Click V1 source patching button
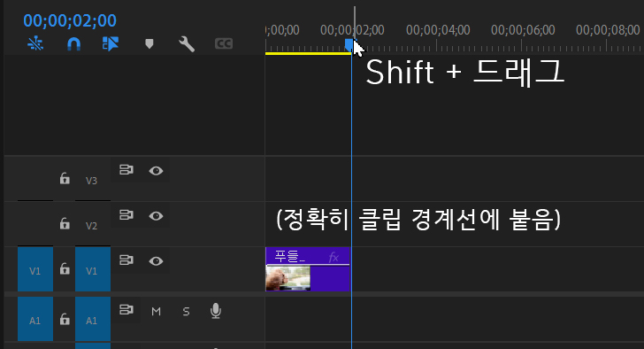644x349 pixels. pyautogui.click(x=35, y=269)
